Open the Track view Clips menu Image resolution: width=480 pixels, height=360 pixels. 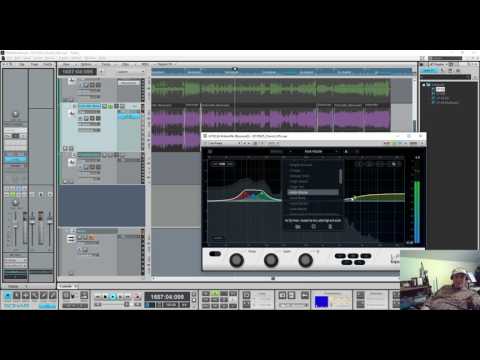(x=125, y=64)
